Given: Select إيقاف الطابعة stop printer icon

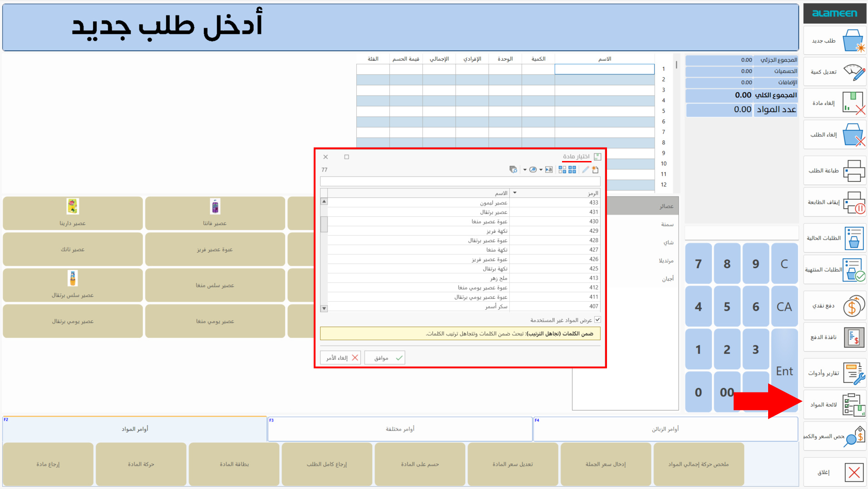Looking at the screenshot, I should tap(835, 202).
